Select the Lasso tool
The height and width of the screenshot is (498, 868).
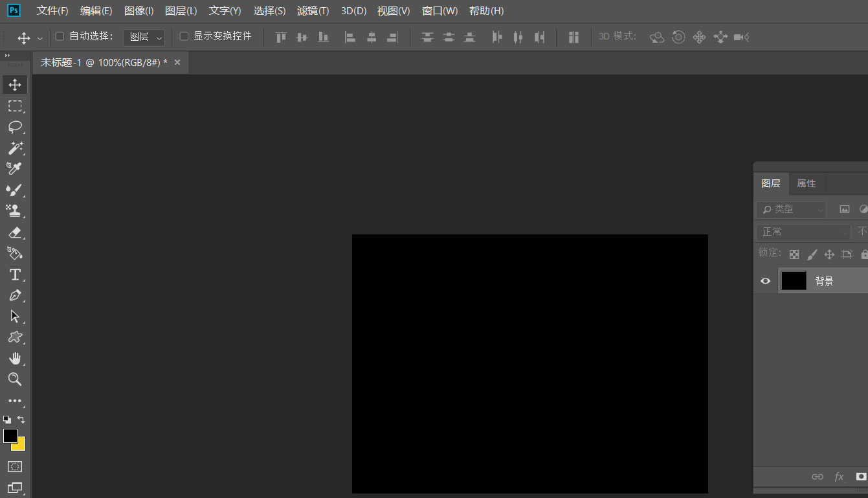15,127
